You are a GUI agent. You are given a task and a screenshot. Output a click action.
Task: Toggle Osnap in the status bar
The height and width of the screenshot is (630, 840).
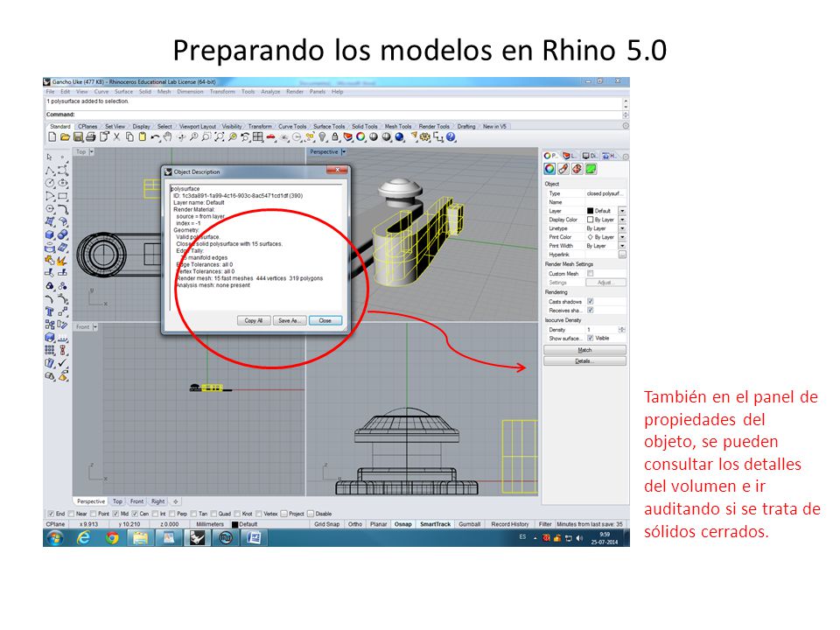tap(402, 524)
